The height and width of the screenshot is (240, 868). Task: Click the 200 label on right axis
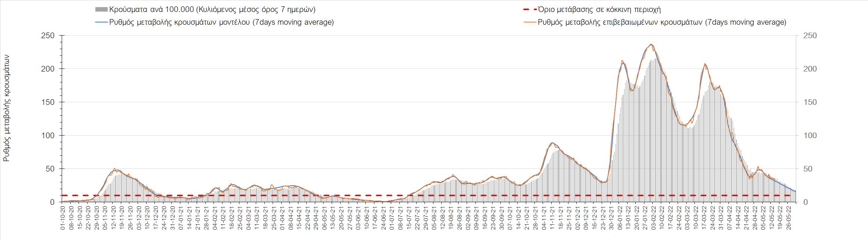pos(811,69)
